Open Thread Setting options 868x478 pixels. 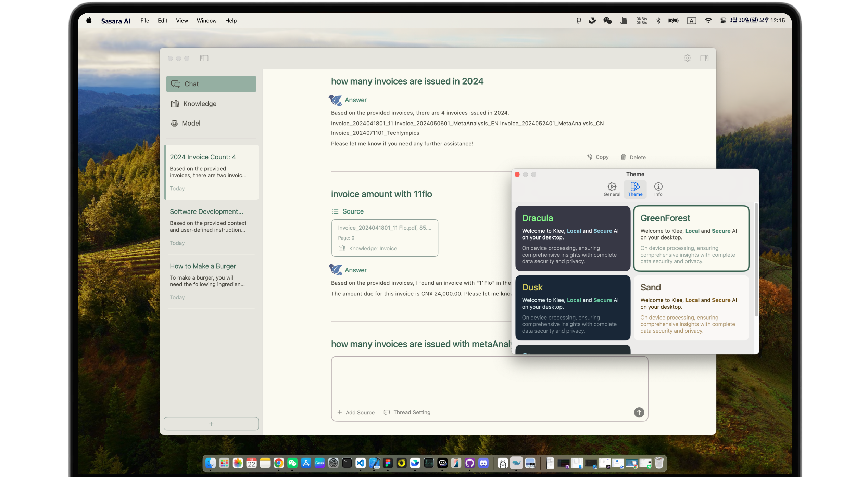[x=407, y=412]
